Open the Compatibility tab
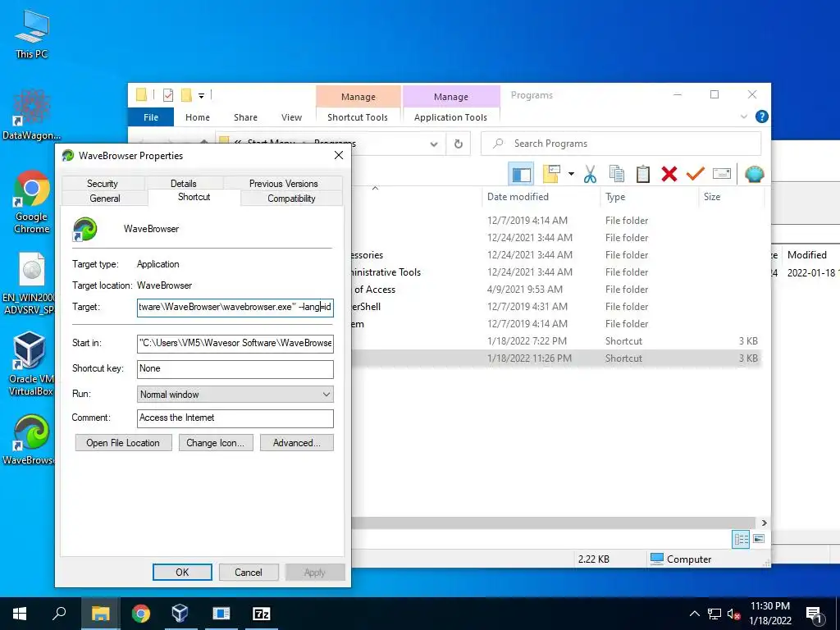Image resolution: width=840 pixels, height=630 pixels. point(291,199)
